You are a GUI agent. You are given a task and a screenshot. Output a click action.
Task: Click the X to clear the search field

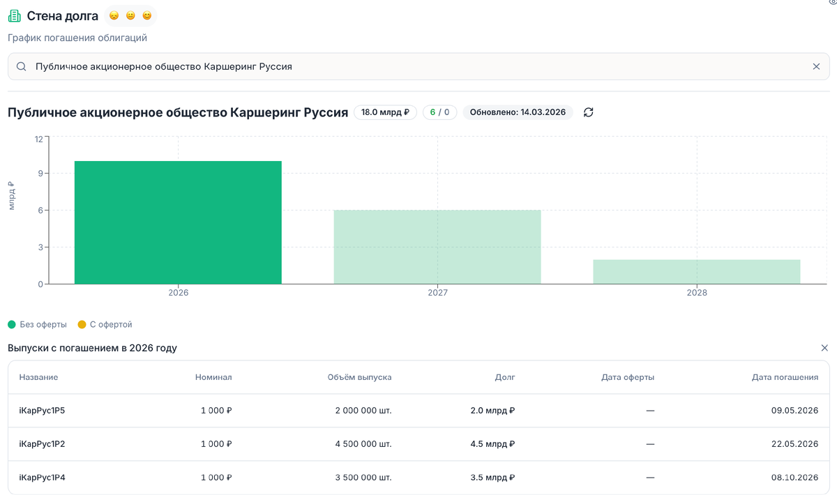pyautogui.click(x=816, y=66)
